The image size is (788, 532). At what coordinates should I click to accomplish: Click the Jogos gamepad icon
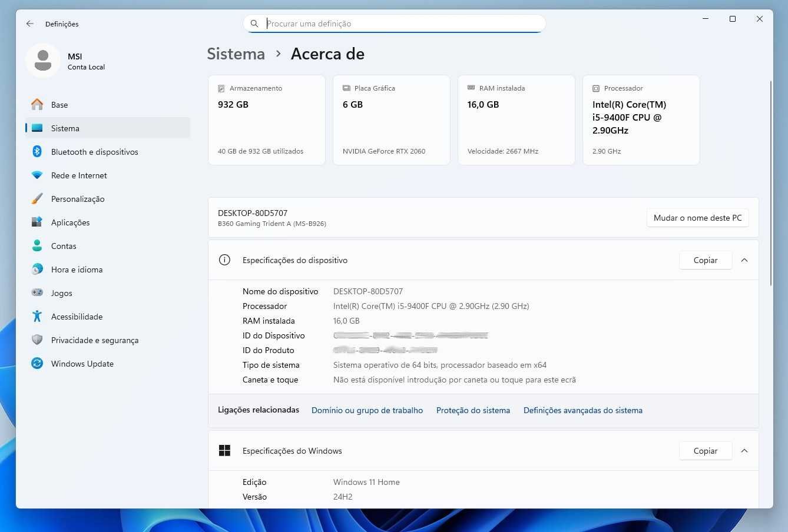coord(37,293)
